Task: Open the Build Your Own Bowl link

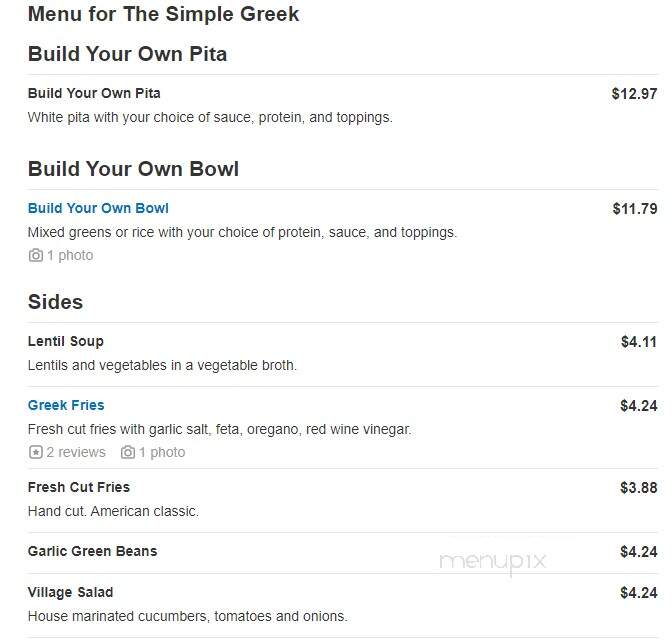Action: pyautogui.click(x=98, y=208)
